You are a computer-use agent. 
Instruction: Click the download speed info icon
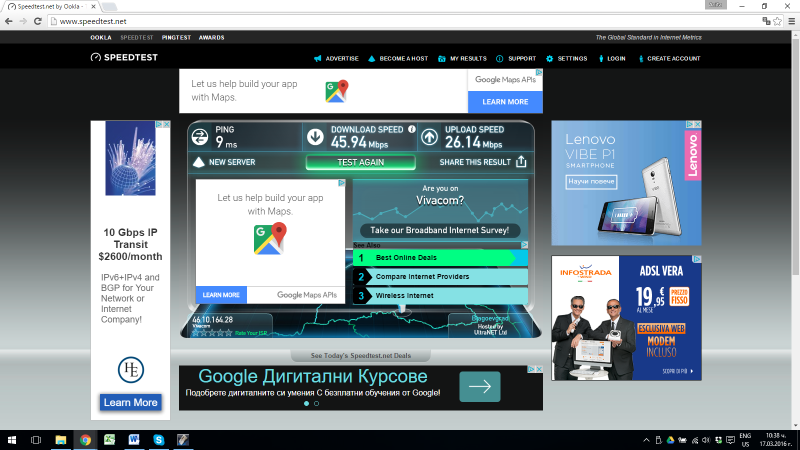pyautogui.click(x=412, y=130)
